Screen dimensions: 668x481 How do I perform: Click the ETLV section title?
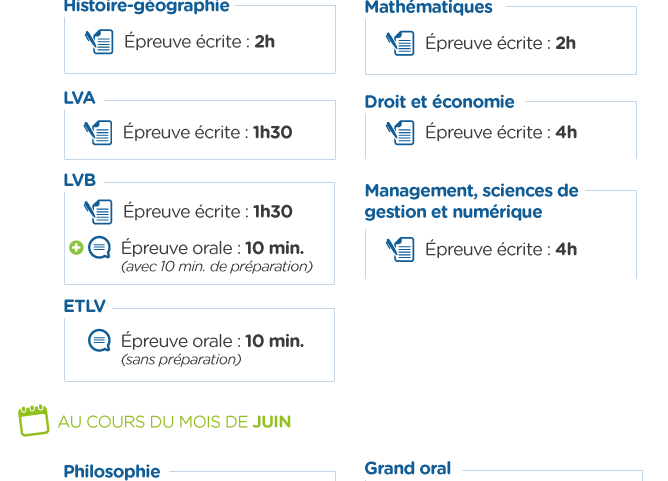click(84, 306)
